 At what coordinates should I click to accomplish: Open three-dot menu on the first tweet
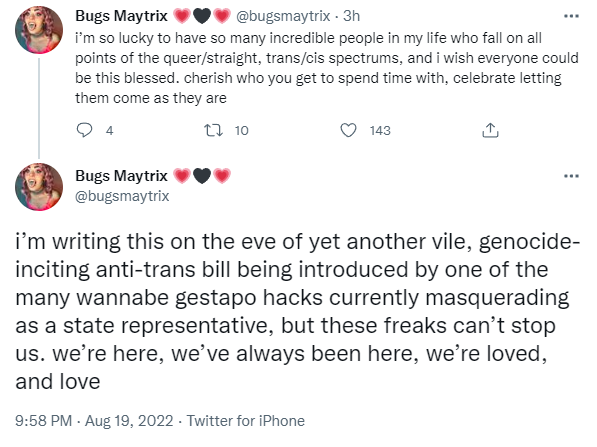[571, 16]
